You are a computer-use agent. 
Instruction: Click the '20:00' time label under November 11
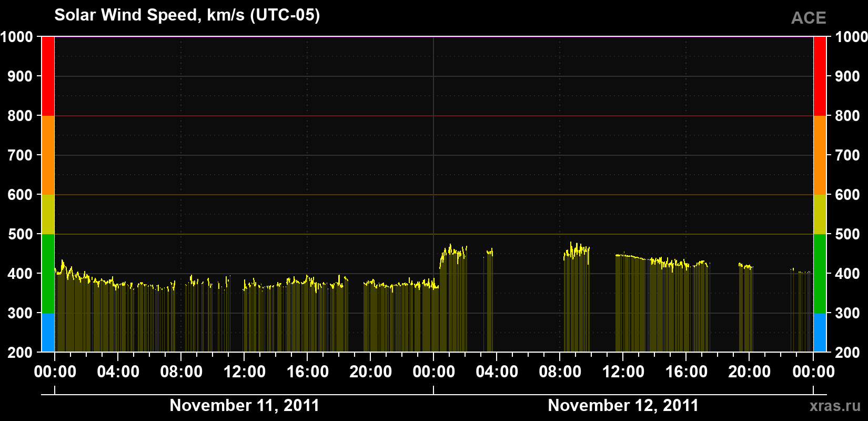pos(371,372)
